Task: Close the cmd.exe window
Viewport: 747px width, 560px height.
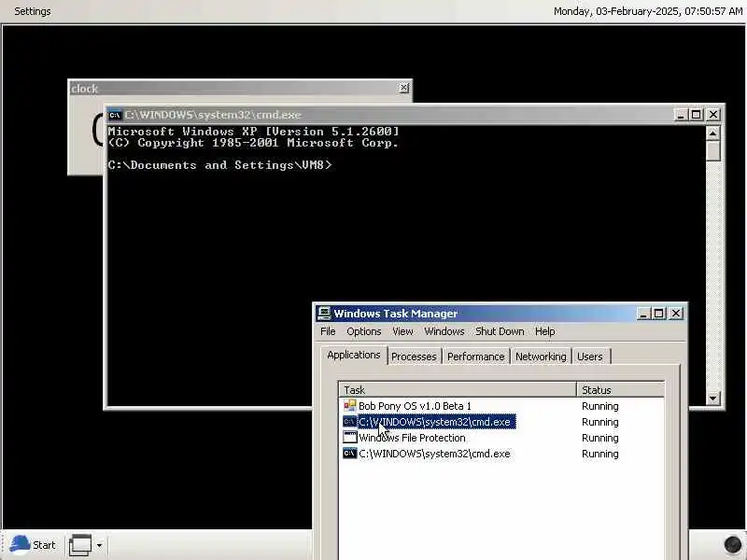Action: click(713, 115)
